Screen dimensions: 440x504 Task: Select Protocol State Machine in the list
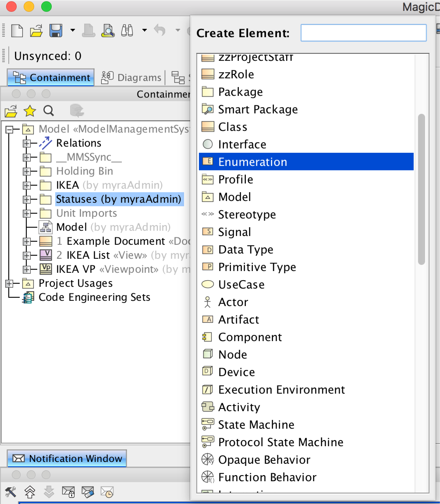pos(306,442)
